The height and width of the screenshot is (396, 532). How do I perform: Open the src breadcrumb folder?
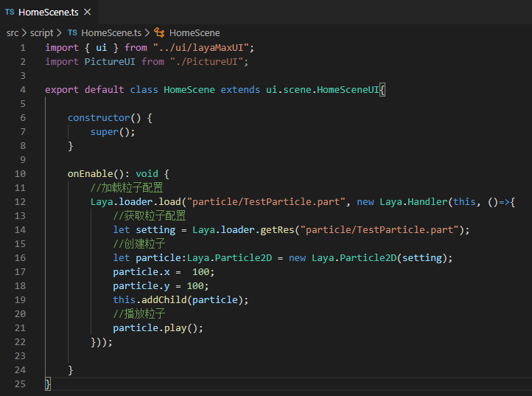13,32
